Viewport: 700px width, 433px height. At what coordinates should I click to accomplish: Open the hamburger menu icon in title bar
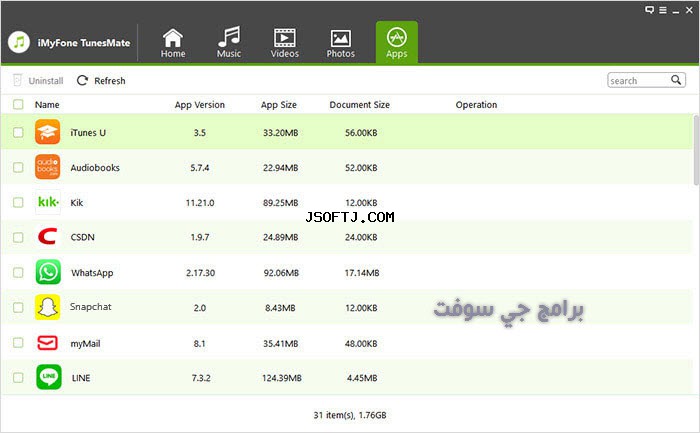[663, 10]
